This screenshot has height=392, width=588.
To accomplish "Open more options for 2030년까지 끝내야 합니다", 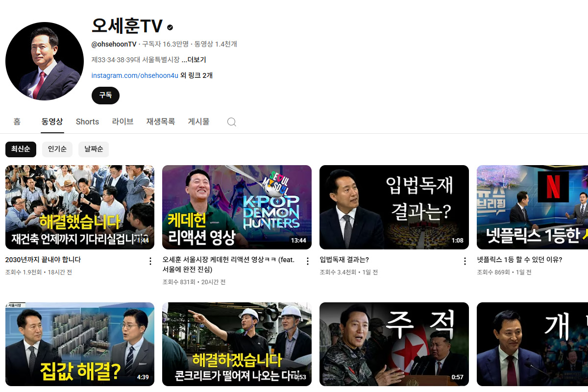I will coord(150,261).
